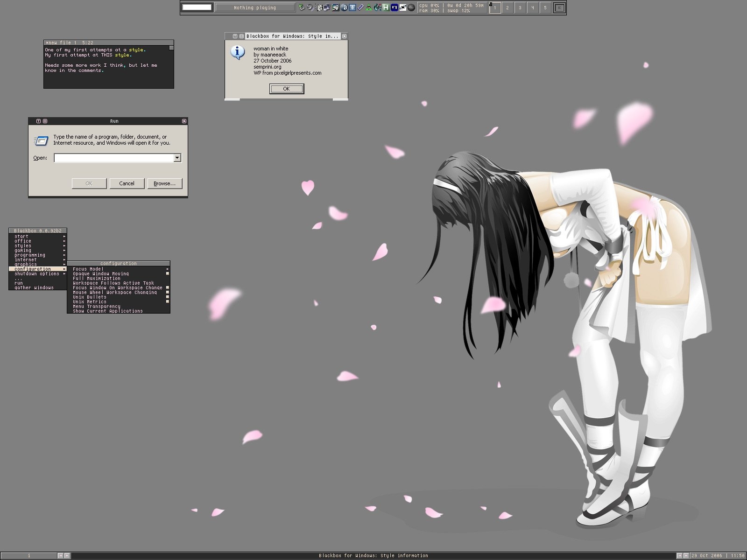This screenshot has height=560, width=747.
Task: Choose gather windows from Blackbox menu
Action: point(38,287)
